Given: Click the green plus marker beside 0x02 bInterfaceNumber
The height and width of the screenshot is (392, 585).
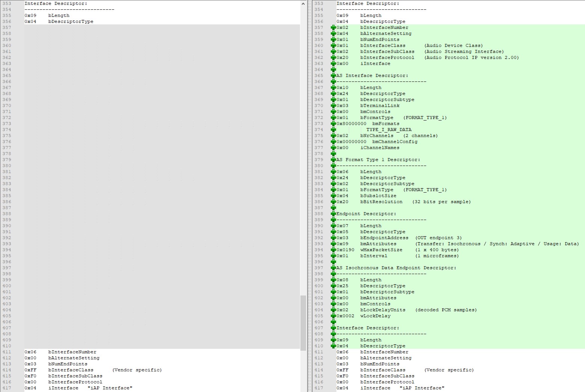Looking at the screenshot, I should 333,27.
